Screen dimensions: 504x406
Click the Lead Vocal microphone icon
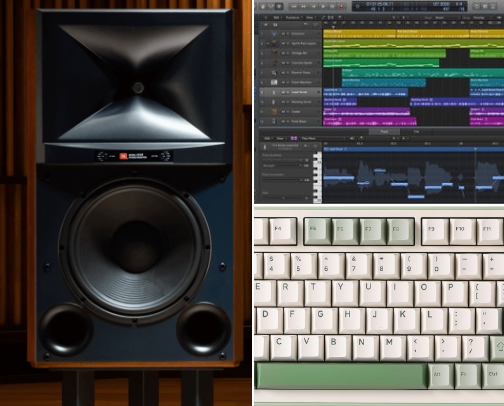pos(274,92)
